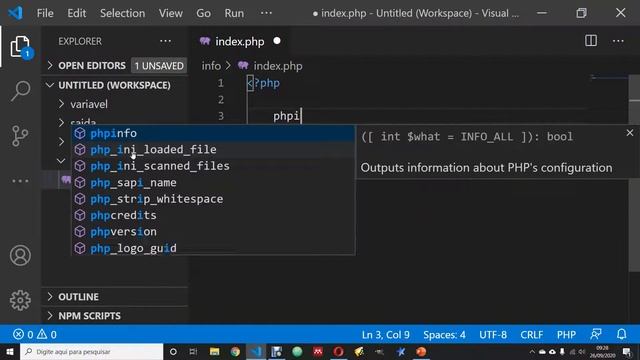Click Ln 3, Col 9 cursor position

tap(385, 335)
